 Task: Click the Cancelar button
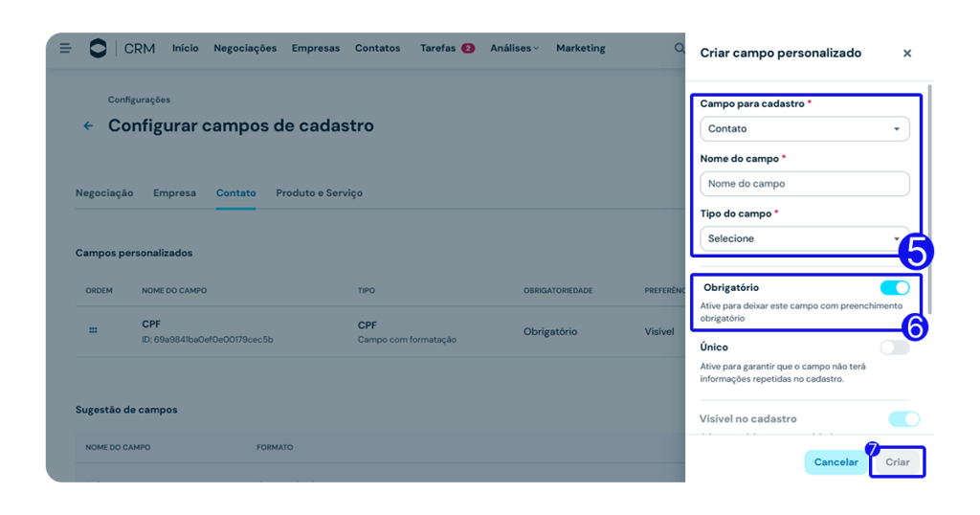835,462
